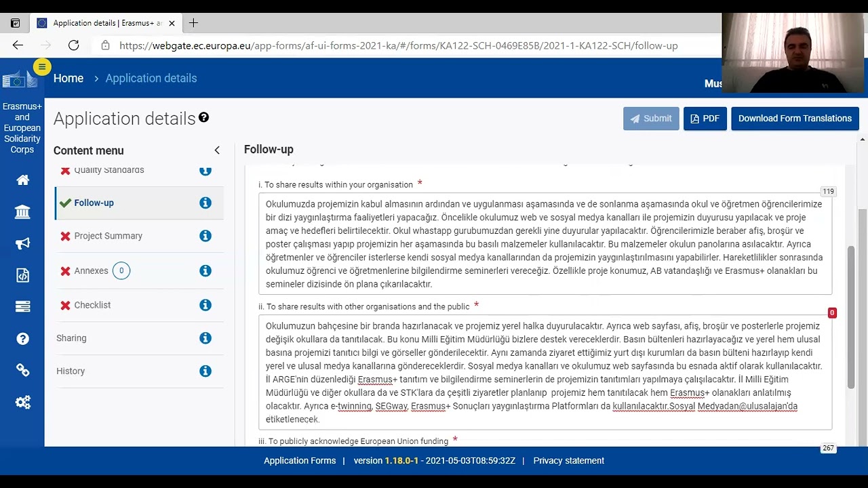
Task: Click the Follow-up section heading
Action: click(x=269, y=149)
